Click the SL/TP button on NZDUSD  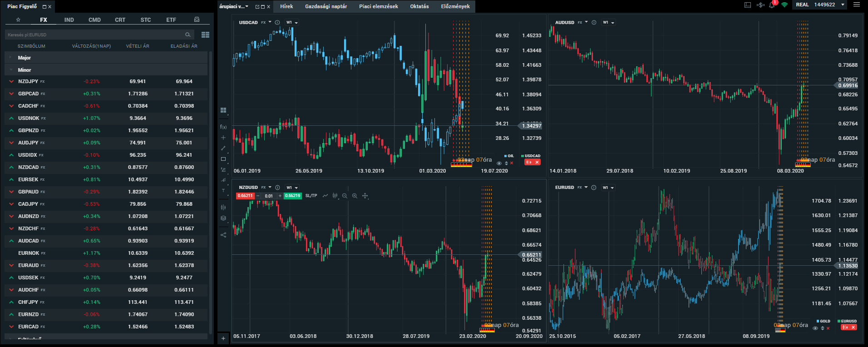pos(311,196)
